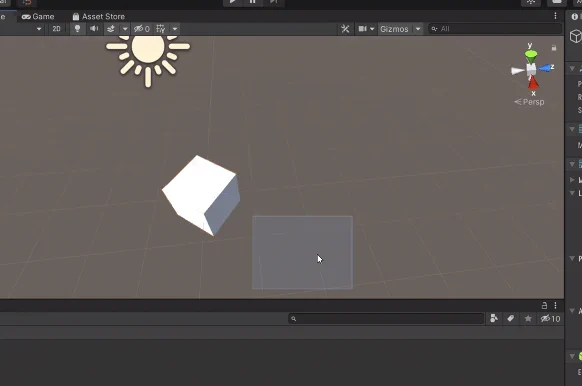This screenshot has width=582, height=386.
Task: Toggle scene audio speaker icon
Action: tap(94, 29)
